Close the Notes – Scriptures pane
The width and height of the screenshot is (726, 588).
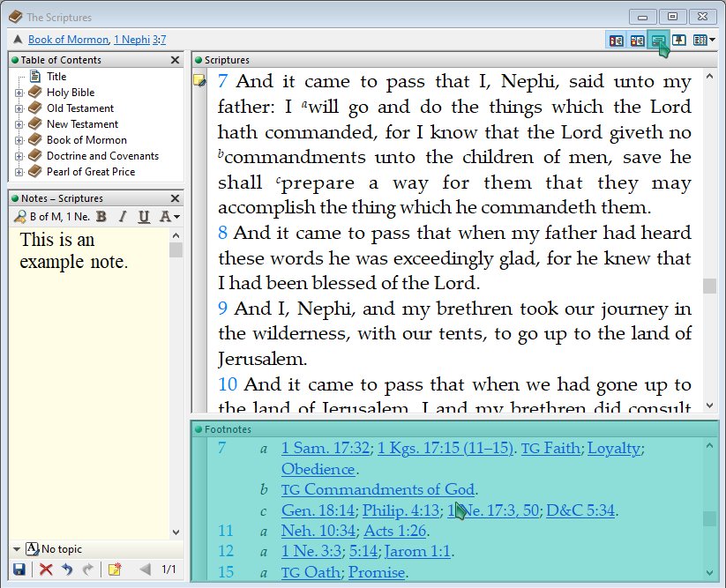175,198
